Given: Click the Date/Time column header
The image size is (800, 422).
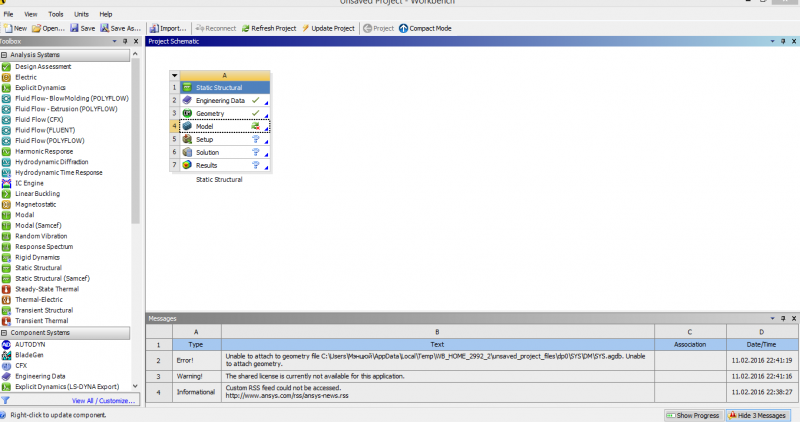Looking at the screenshot, I should 762,344.
